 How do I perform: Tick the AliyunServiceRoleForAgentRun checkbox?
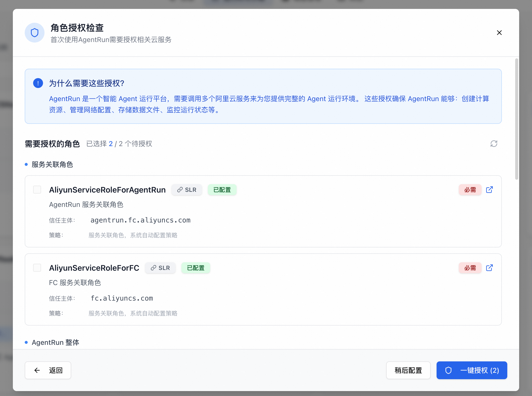37,190
